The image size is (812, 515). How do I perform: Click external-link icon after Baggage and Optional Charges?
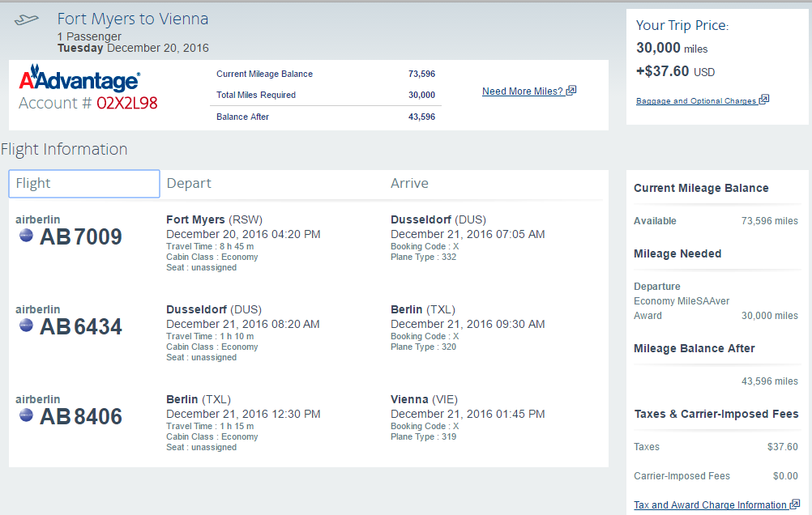point(764,100)
